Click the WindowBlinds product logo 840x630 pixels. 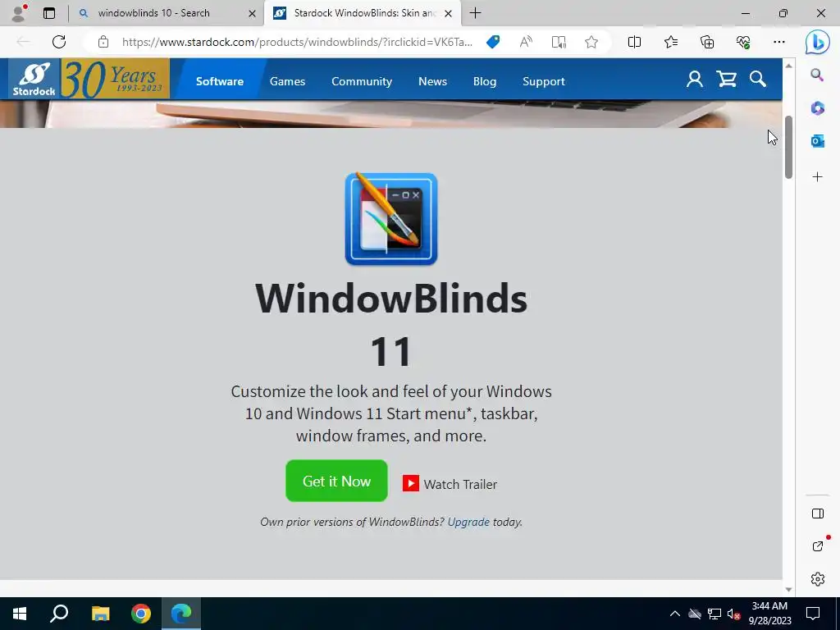(x=391, y=218)
